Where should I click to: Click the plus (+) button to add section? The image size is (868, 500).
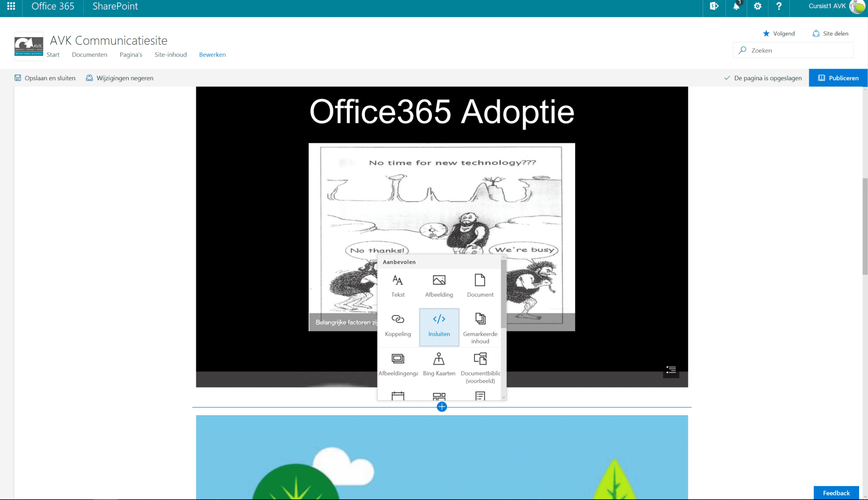point(442,406)
